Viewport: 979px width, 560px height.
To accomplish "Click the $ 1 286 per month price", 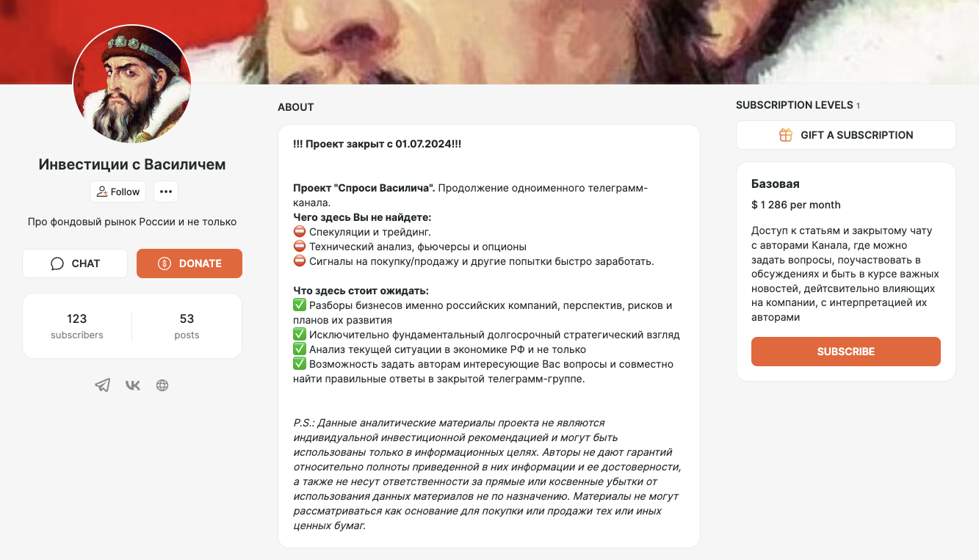I will (x=795, y=205).
